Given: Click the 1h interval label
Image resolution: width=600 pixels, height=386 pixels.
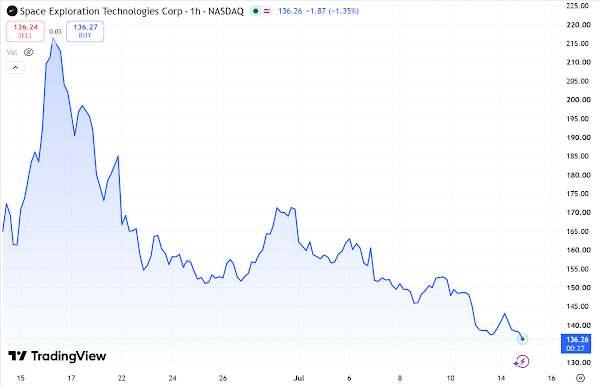Looking at the screenshot, I should coord(195,11).
